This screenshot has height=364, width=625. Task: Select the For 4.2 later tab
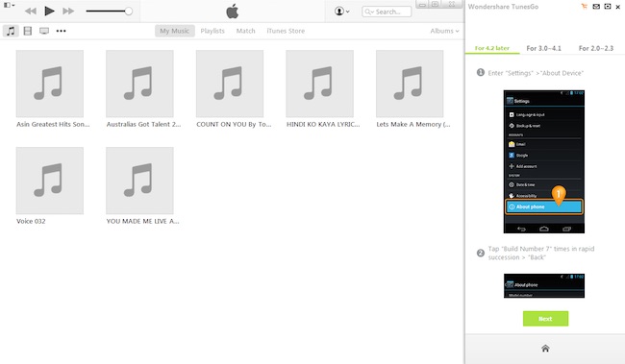pos(492,48)
